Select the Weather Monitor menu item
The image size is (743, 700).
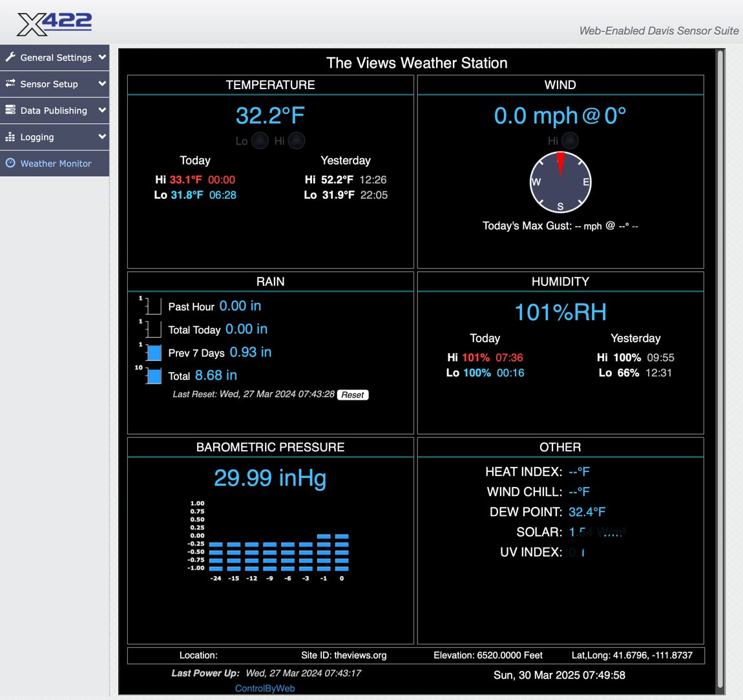(54, 163)
